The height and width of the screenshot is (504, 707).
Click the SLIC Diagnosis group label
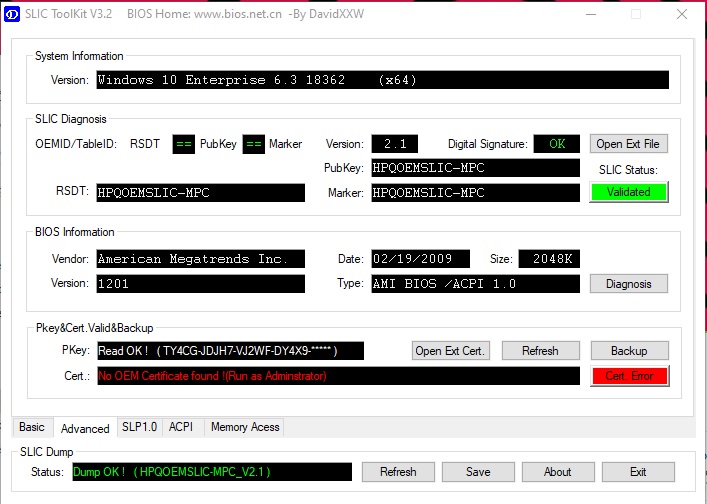pyautogui.click(x=71, y=119)
